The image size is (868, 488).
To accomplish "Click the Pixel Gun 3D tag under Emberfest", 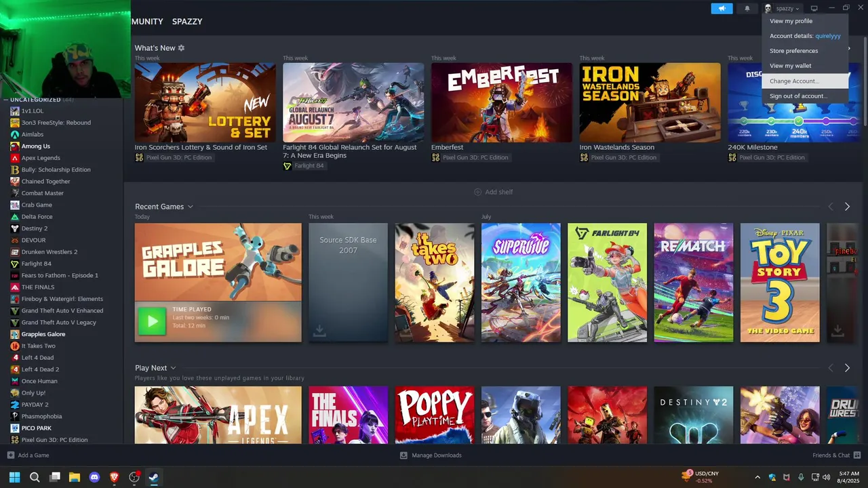I will (470, 157).
